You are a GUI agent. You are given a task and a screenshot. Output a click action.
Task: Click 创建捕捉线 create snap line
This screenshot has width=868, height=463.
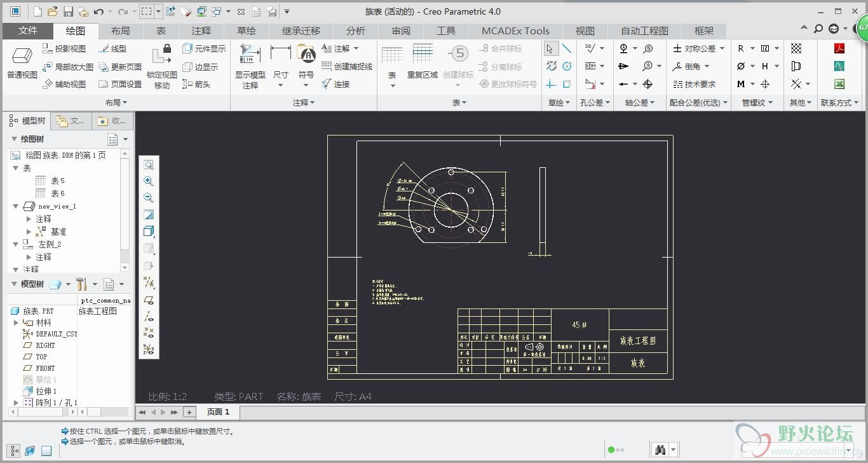pyautogui.click(x=347, y=66)
